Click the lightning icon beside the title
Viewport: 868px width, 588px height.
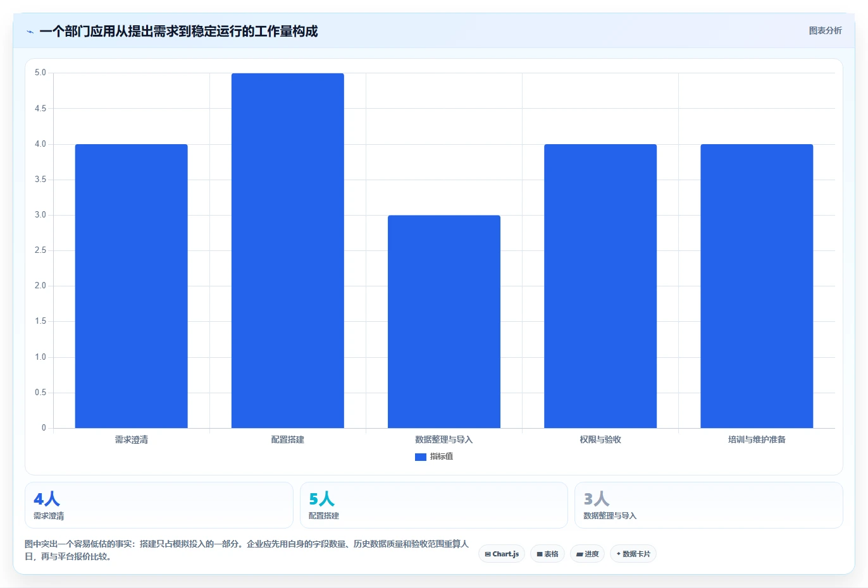click(x=30, y=32)
